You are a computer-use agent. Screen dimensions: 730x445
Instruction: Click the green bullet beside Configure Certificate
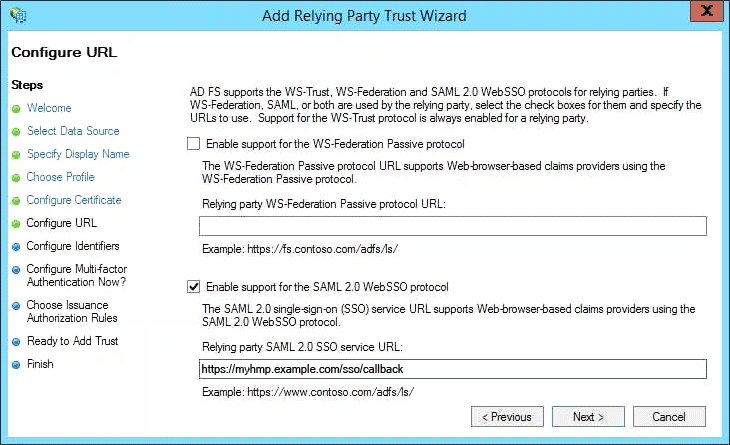16,201
